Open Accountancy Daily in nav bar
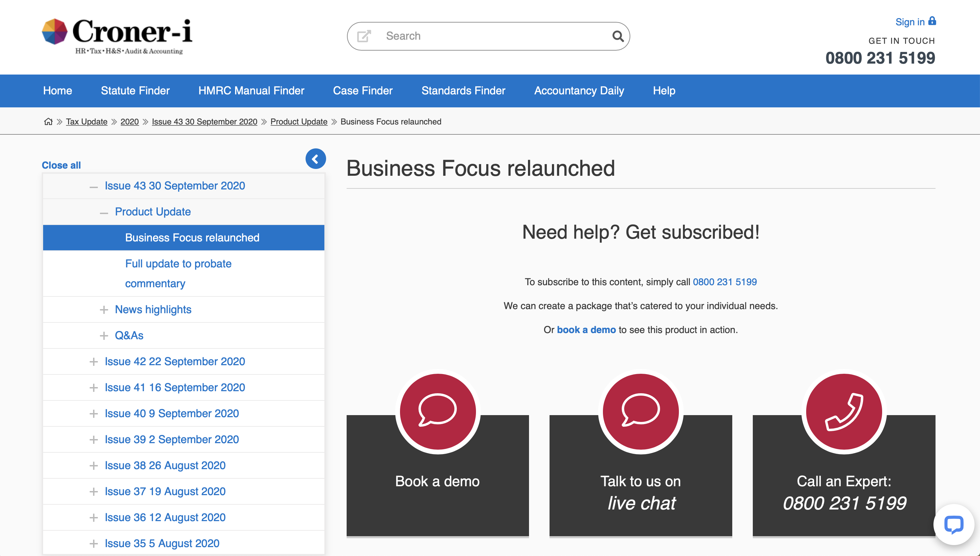 [579, 91]
